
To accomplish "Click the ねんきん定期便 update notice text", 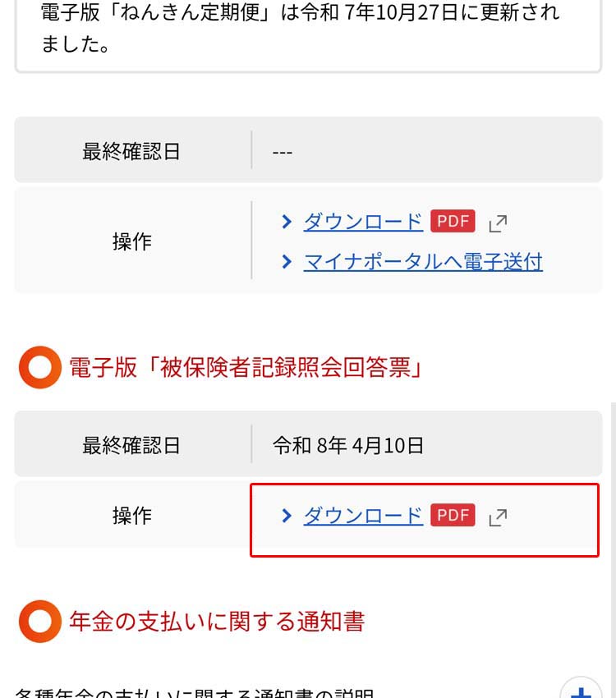I will pos(300,28).
